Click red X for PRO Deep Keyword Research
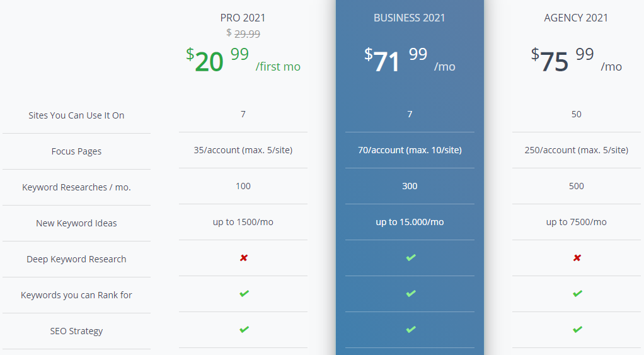Viewport: 644px width, 355px height. click(x=244, y=258)
